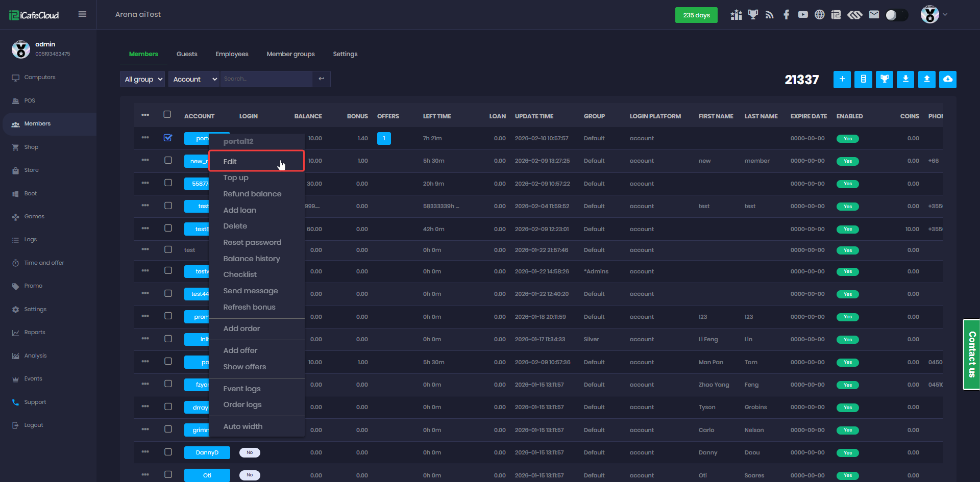Tick the select-all checkbox in table header

pos(167,115)
